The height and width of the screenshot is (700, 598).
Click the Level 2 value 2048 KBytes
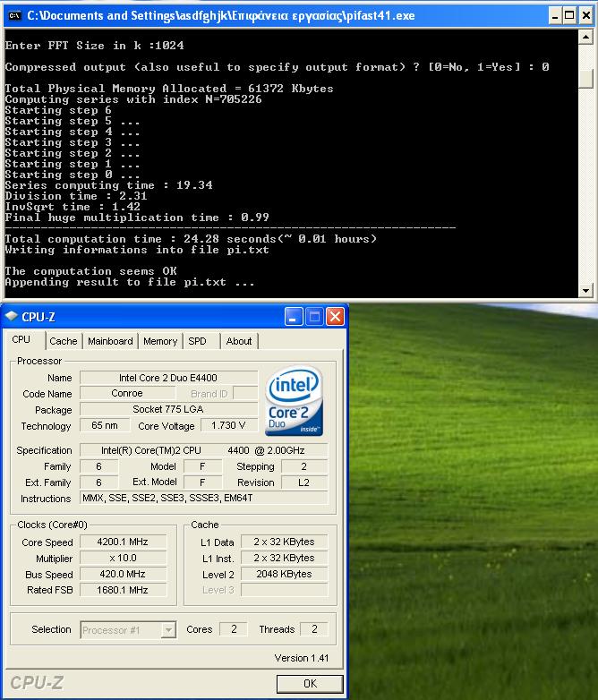click(x=284, y=574)
